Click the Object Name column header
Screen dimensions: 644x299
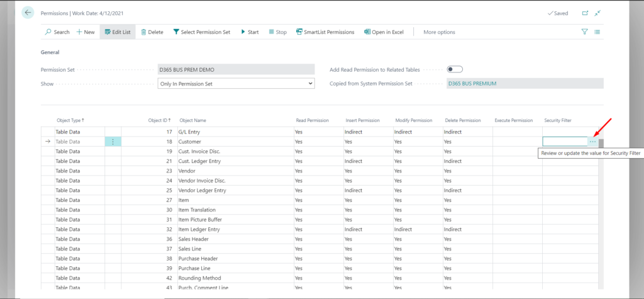pos(192,120)
